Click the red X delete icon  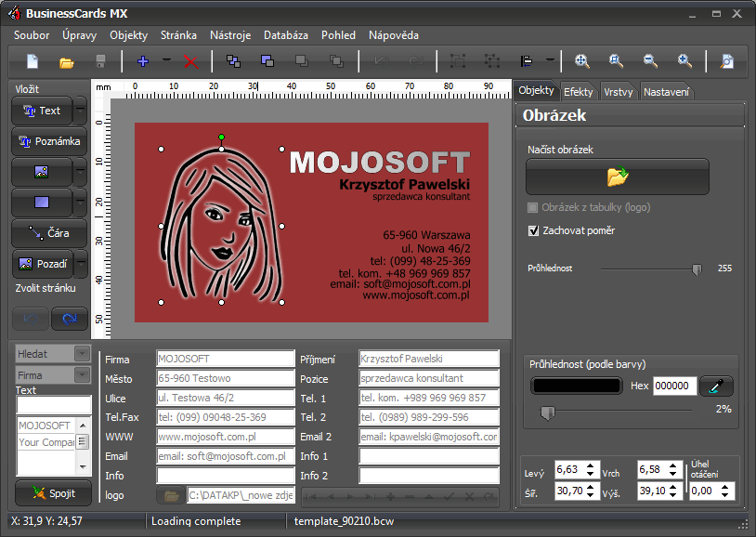(x=190, y=62)
